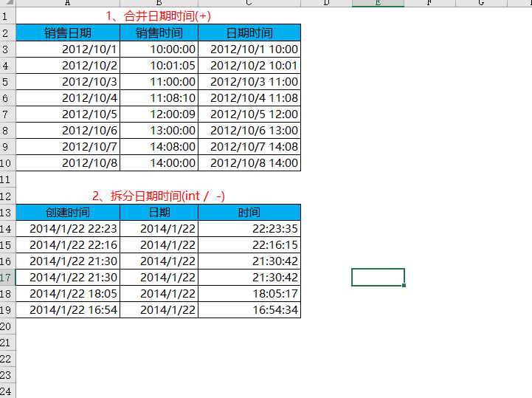532x398 pixels.
Task: Click date cell 2014/1/22 in row 19
Action: [159, 310]
